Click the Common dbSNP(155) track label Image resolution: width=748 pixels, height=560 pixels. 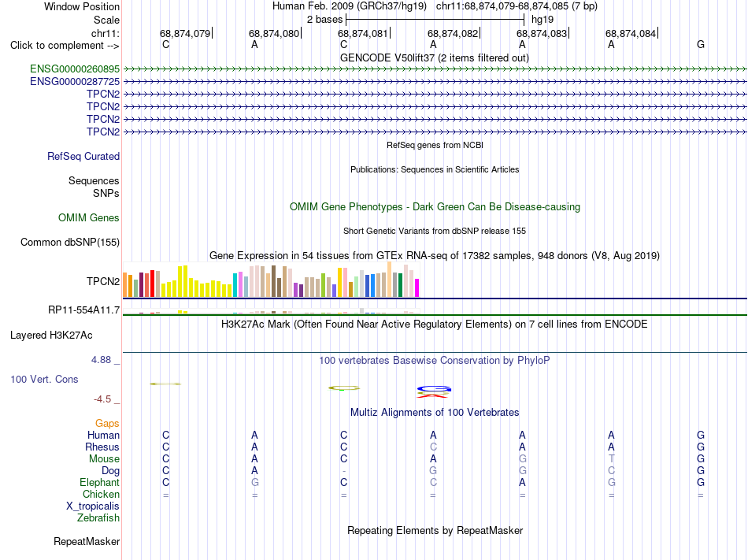(69, 243)
